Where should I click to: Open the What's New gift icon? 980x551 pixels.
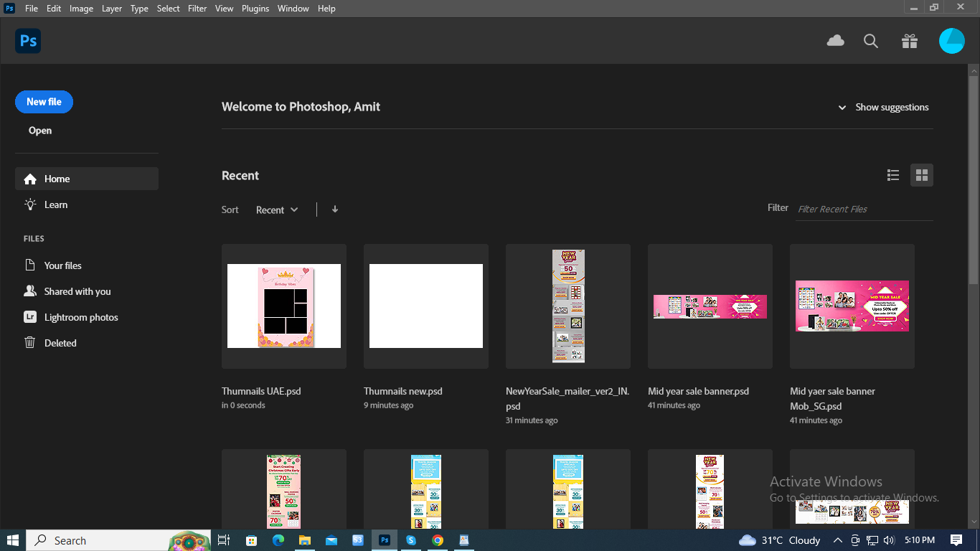pyautogui.click(x=910, y=41)
